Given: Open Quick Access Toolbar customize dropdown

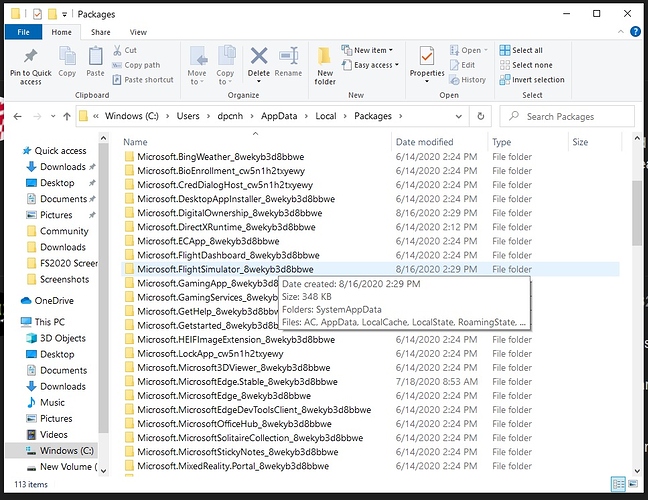Looking at the screenshot, I should coord(64,14).
